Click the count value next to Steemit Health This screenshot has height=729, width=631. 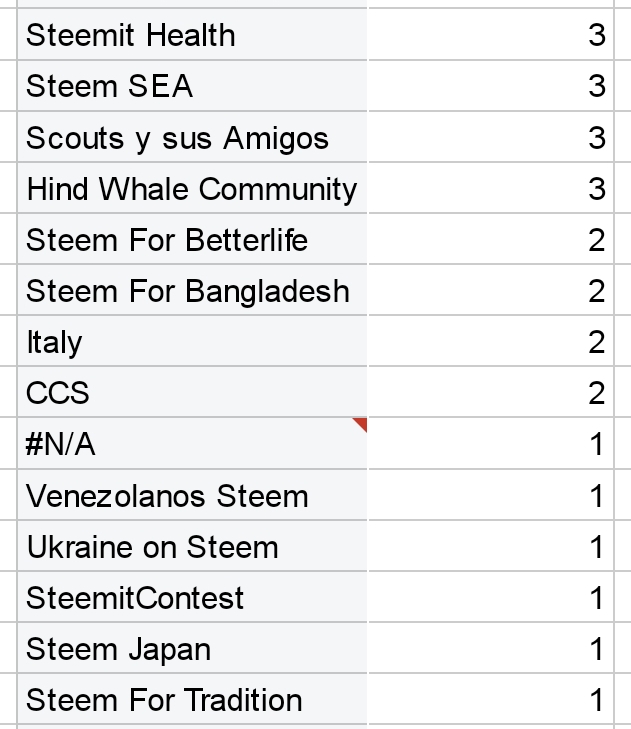click(490, 35)
